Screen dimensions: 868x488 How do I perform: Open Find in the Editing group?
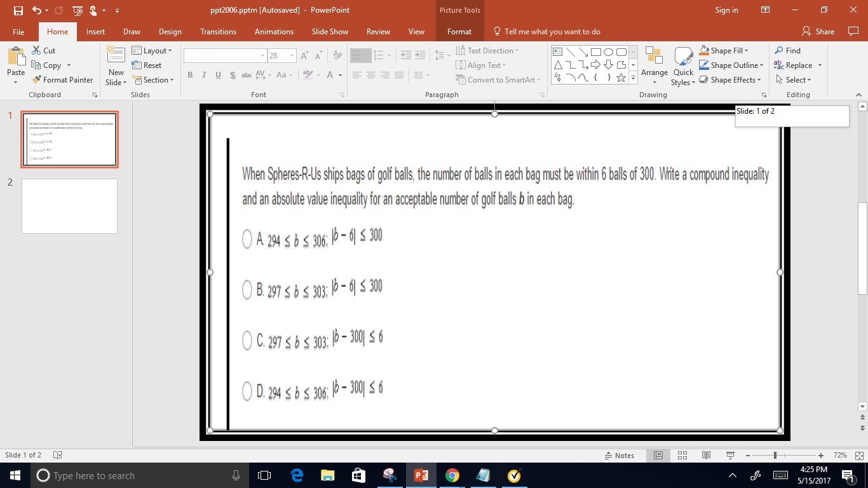(x=787, y=51)
